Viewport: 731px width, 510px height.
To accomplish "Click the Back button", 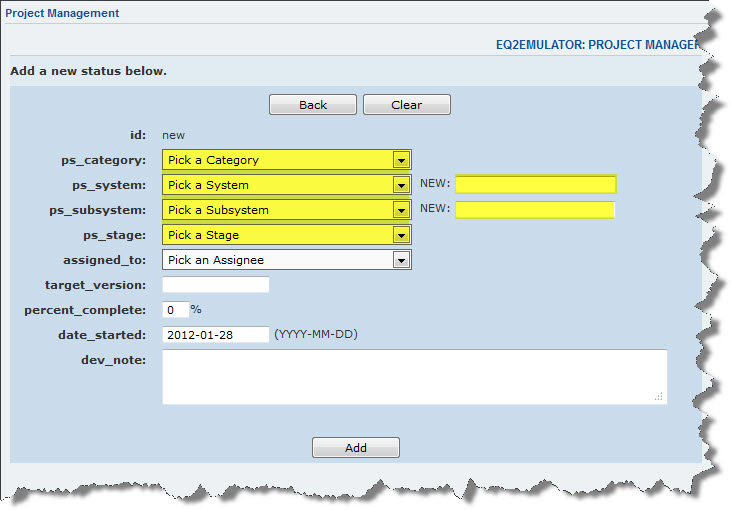I will 312,105.
